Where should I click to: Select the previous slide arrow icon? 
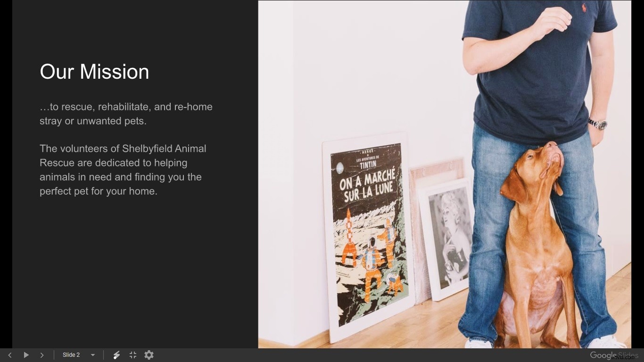coord(9,355)
